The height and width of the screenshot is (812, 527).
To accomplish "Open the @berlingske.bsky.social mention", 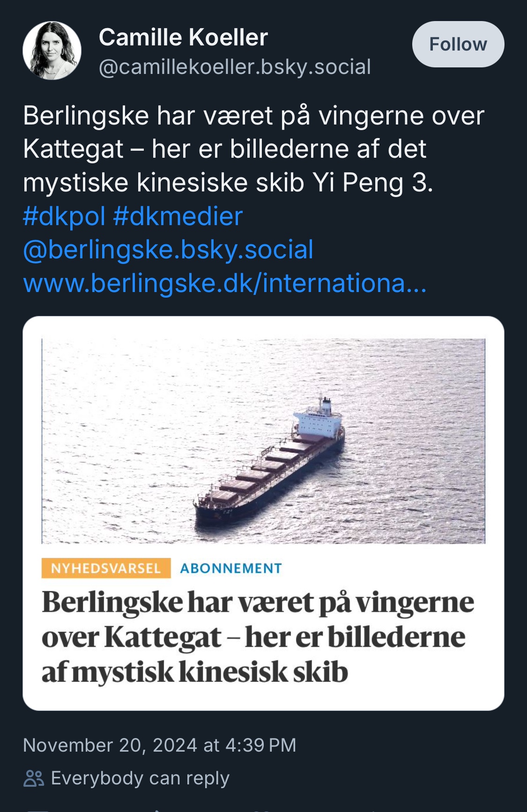I will (x=168, y=249).
